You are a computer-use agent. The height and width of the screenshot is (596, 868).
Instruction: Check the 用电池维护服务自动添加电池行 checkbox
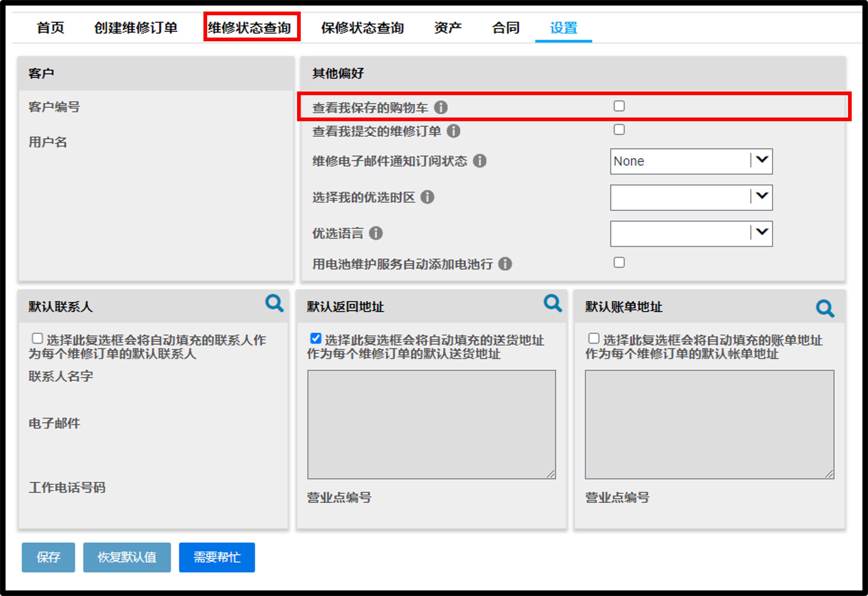click(x=619, y=262)
